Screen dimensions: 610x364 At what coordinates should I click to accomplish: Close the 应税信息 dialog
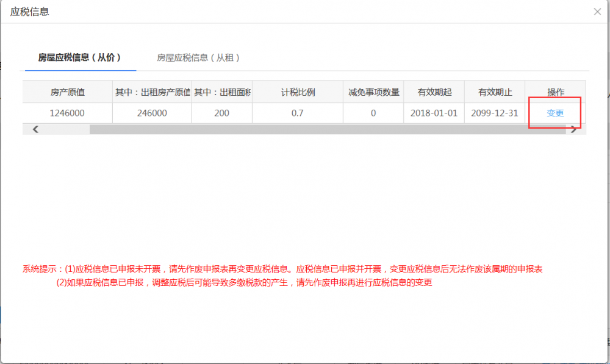click(x=597, y=11)
